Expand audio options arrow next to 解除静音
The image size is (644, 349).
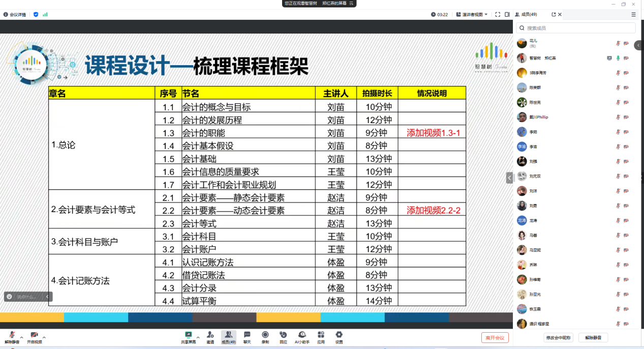(x=21, y=337)
